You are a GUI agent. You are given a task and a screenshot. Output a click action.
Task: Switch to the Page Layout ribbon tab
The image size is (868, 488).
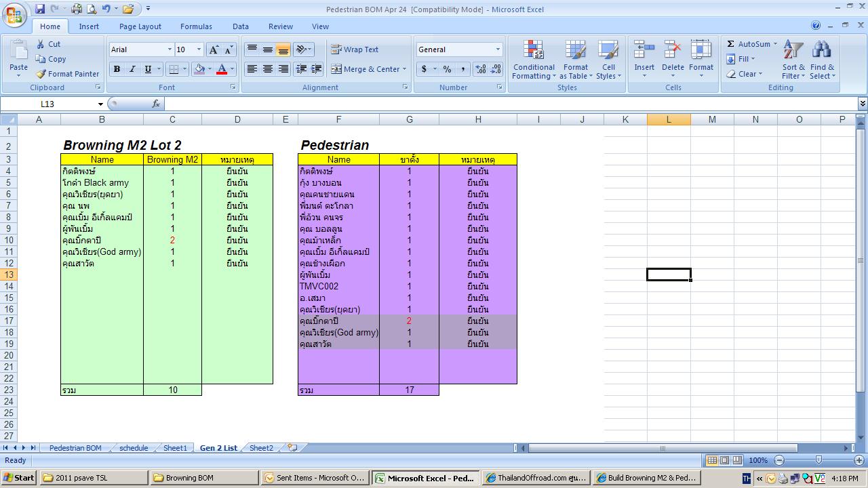pos(140,26)
